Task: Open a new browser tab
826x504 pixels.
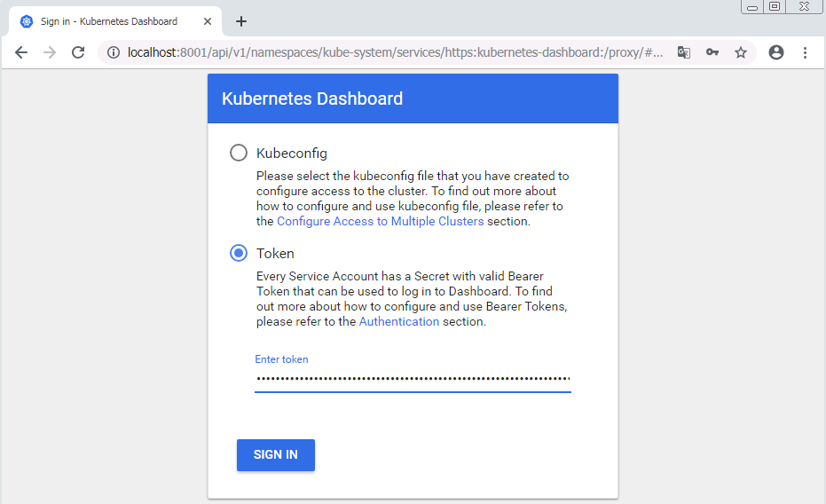Action: [x=241, y=21]
